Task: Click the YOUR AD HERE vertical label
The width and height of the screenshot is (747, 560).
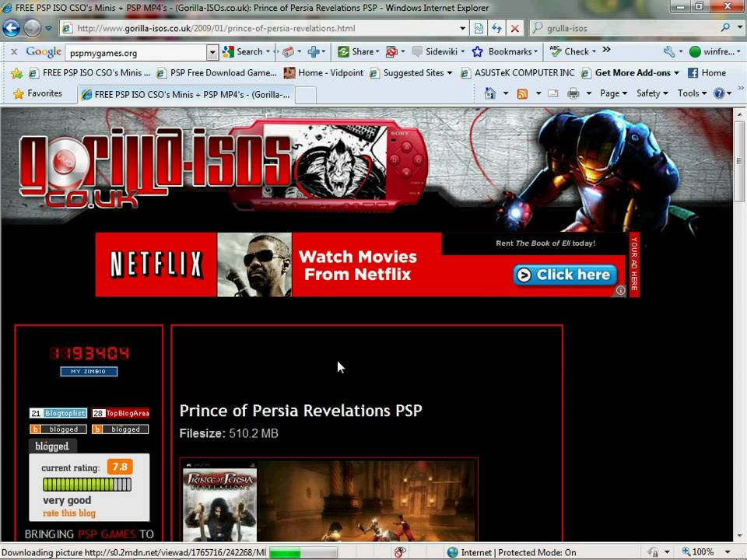Action: (634, 264)
